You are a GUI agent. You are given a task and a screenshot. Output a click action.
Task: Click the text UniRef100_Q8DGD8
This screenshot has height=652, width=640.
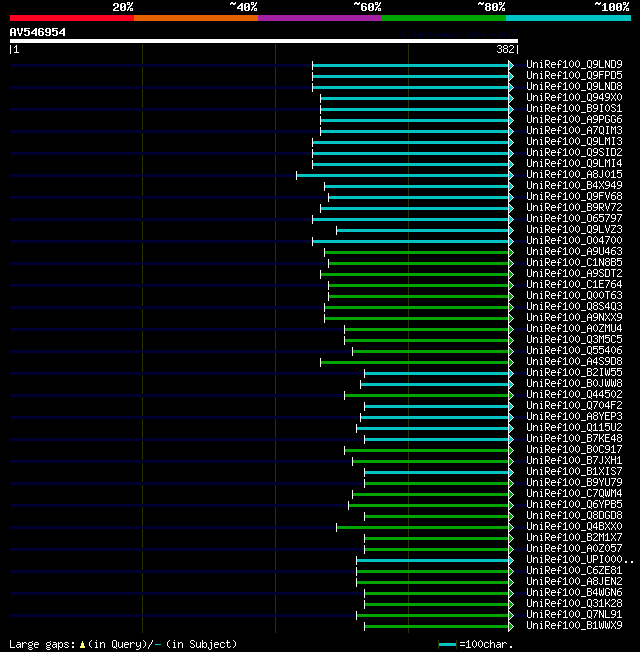point(574,516)
